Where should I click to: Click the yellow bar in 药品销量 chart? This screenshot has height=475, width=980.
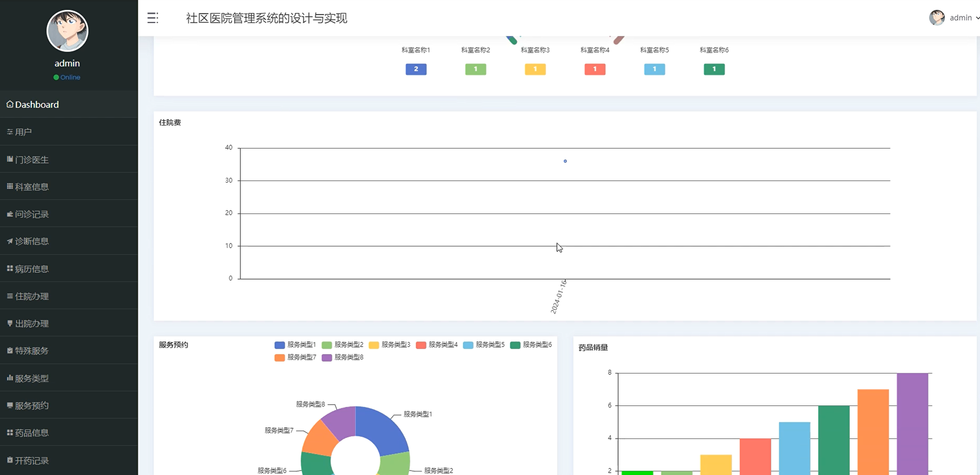[716, 465]
